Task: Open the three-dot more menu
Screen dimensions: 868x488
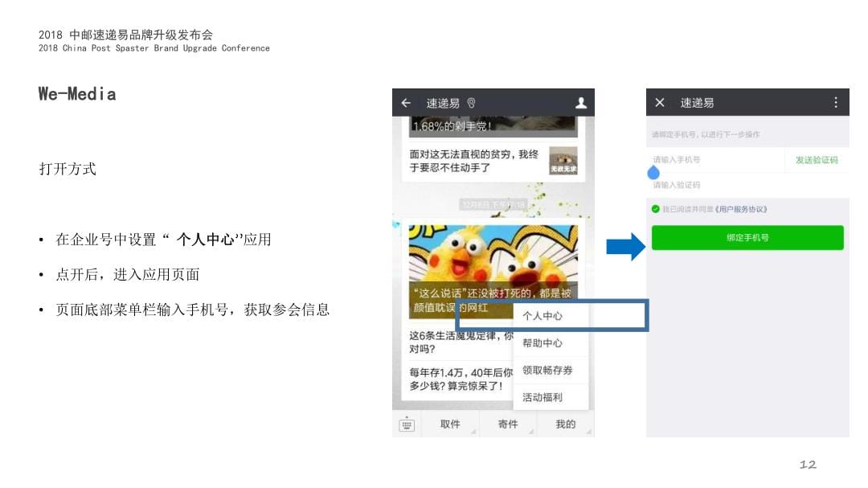Action: click(x=835, y=102)
